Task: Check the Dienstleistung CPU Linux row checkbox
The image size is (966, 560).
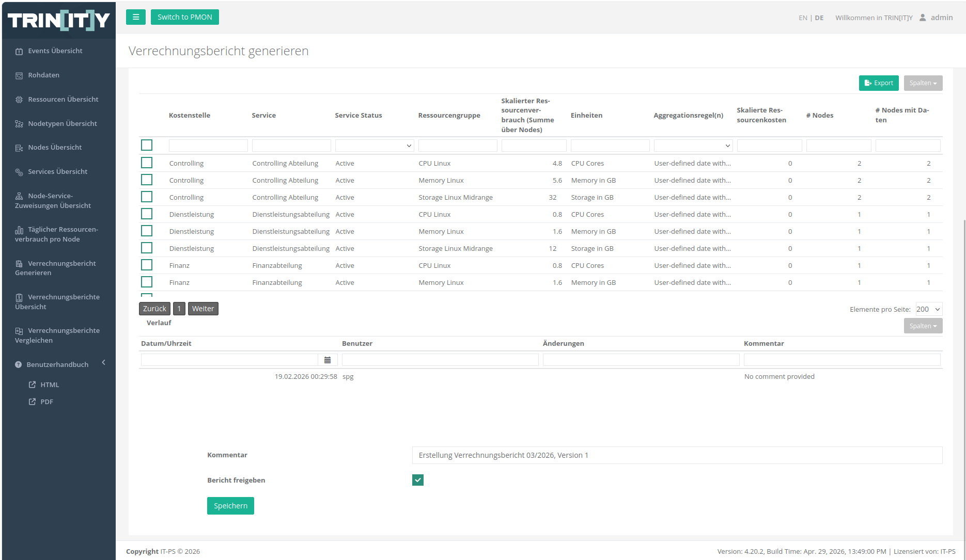Action: point(147,214)
